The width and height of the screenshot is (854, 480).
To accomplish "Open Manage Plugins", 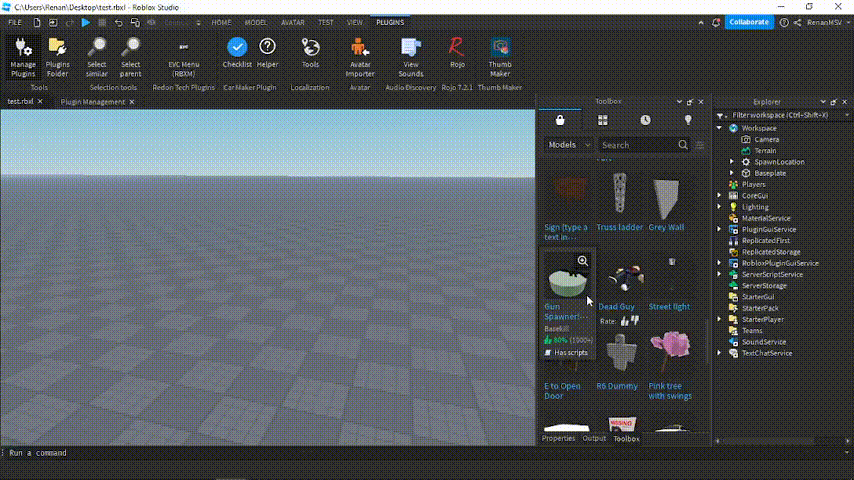I will 23,57.
